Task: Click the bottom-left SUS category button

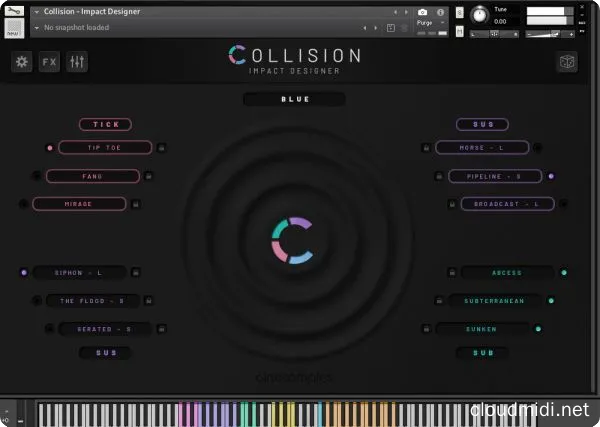Action: 106,352
